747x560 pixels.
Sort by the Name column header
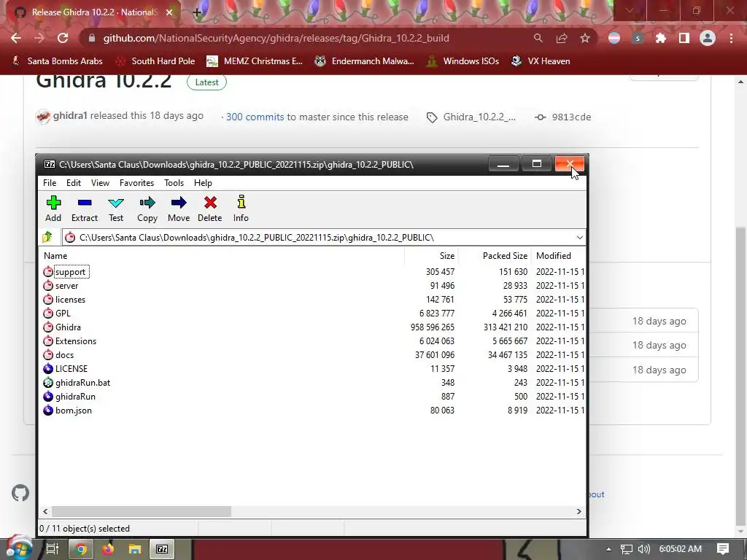222,256
